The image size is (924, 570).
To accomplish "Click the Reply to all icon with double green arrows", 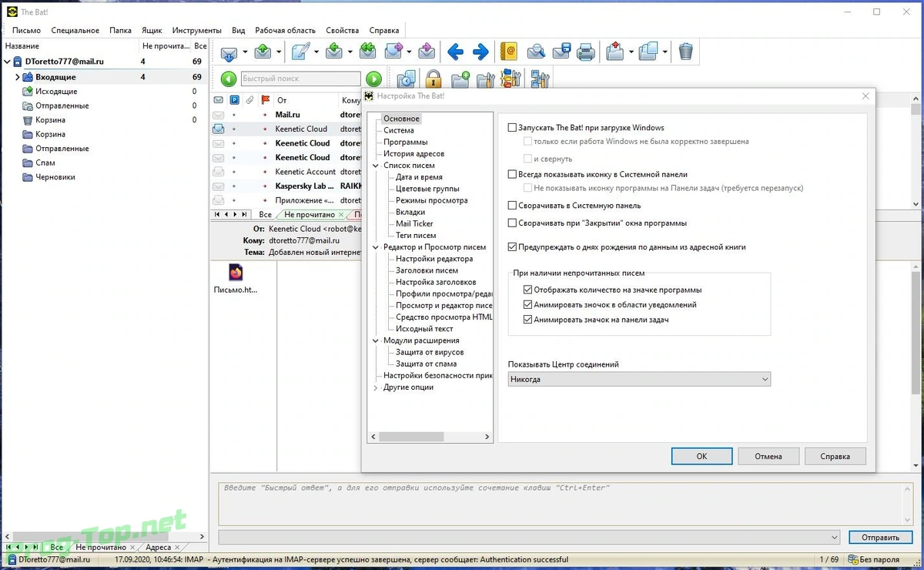I will pyautogui.click(x=368, y=52).
